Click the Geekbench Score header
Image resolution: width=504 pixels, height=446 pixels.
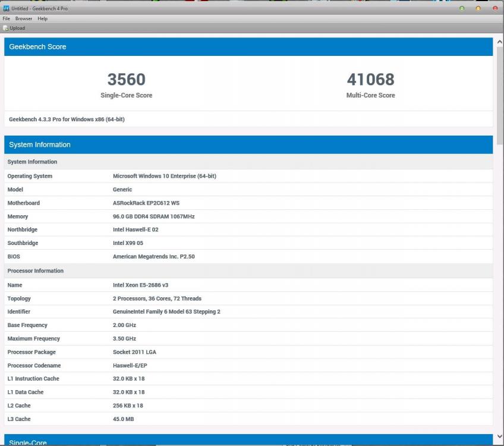click(248, 46)
